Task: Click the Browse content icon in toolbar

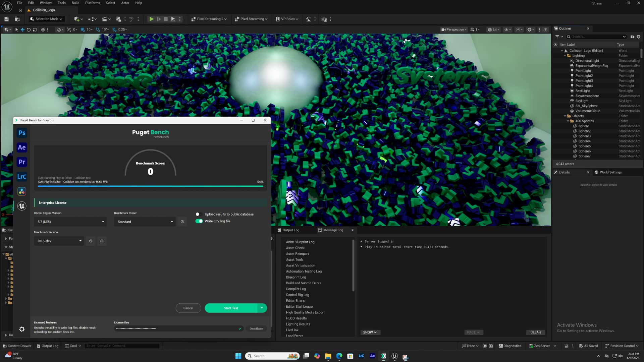Action: 17,19
